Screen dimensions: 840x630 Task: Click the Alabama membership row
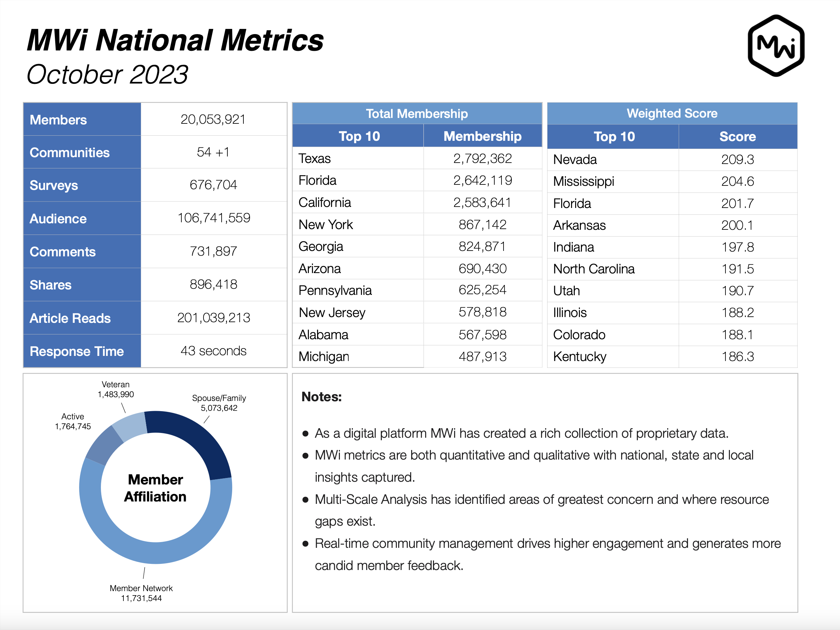point(417,334)
